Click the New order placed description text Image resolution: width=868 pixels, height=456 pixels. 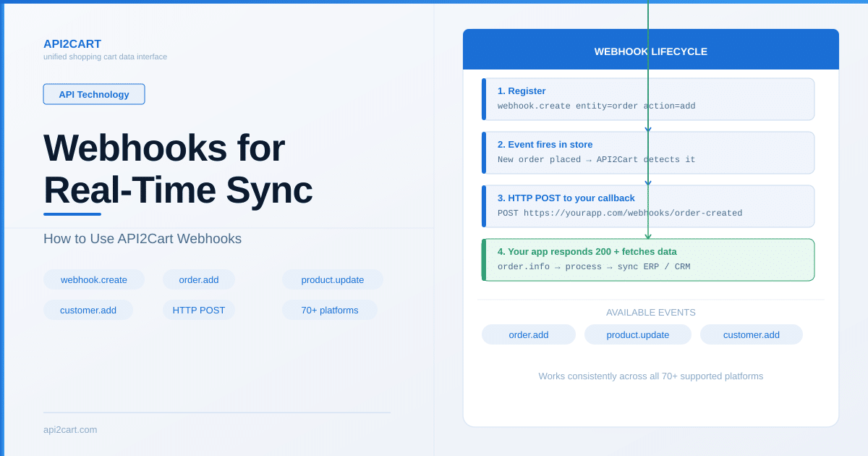click(597, 160)
